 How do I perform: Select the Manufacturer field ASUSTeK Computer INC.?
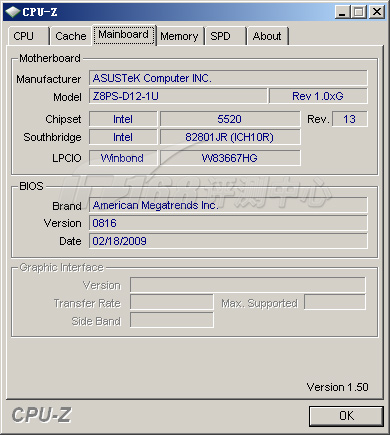[228, 78]
